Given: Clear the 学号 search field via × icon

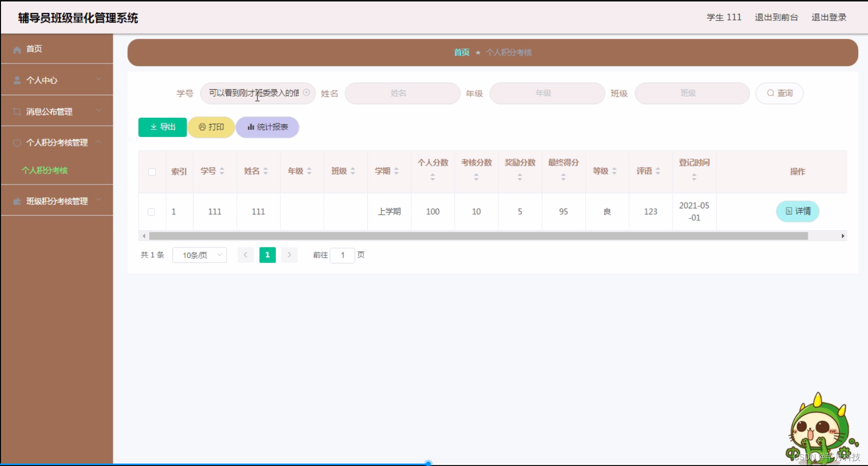Looking at the screenshot, I should coord(306,92).
